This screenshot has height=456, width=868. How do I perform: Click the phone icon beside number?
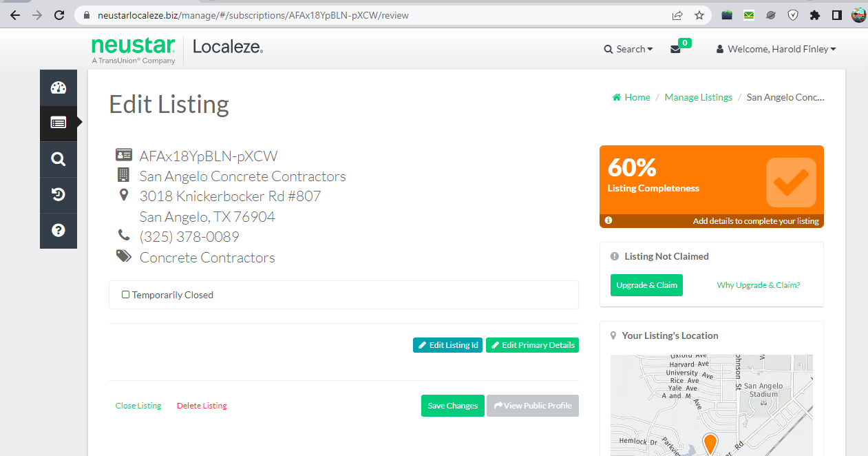pos(123,236)
